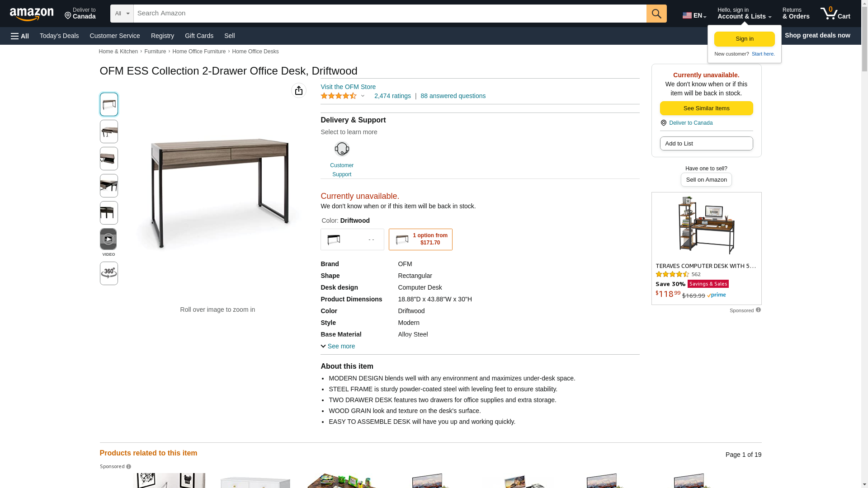The height and width of the screenshot is (488, 868).
Task: Open the All hamburger menu
Action: [x=20, y=36]
